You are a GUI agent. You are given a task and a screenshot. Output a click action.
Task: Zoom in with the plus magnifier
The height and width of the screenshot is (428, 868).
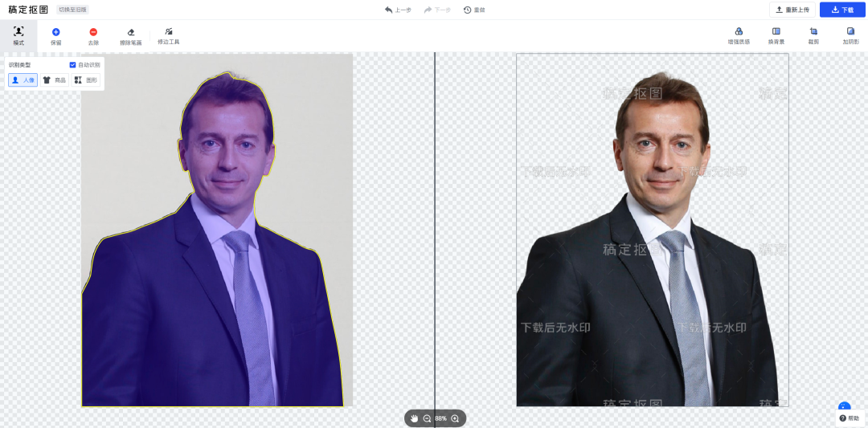point(455,418)
